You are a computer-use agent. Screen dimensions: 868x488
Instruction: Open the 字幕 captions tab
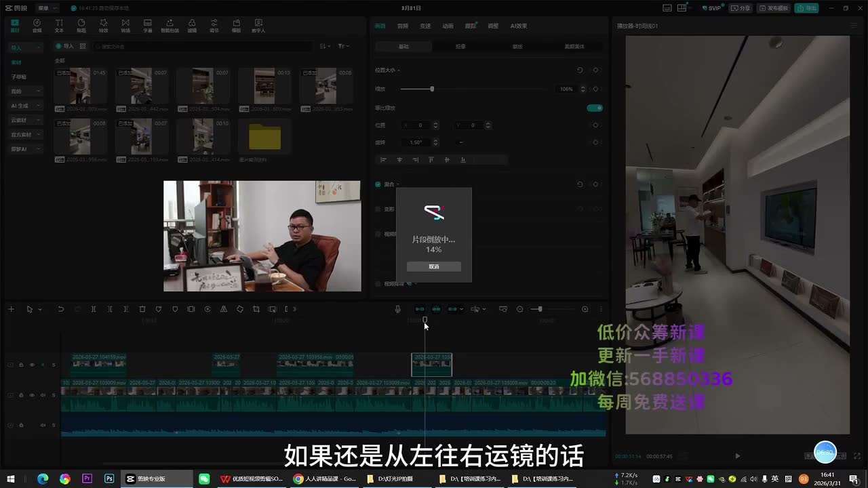[148, 26]
